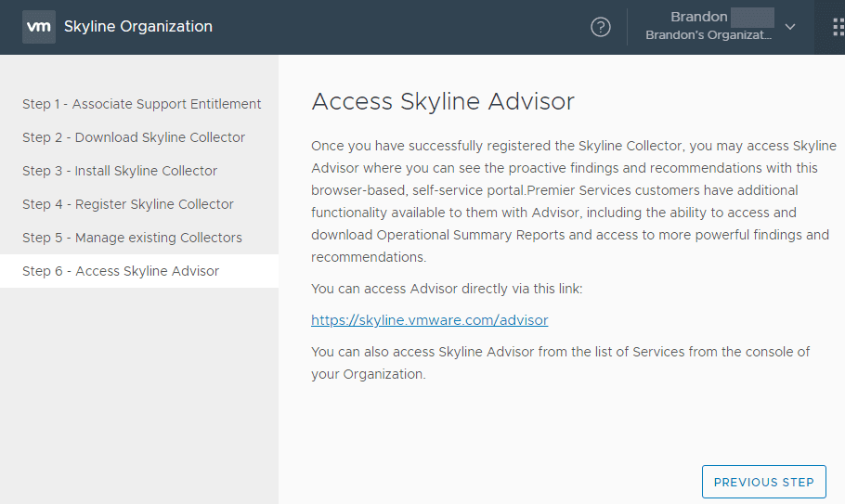Open the help question mark icon

point(601,27)
